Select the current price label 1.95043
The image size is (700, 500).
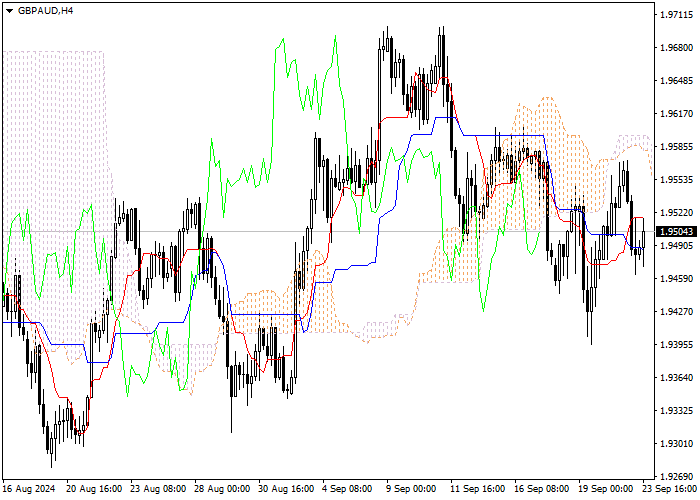(677, 232)
